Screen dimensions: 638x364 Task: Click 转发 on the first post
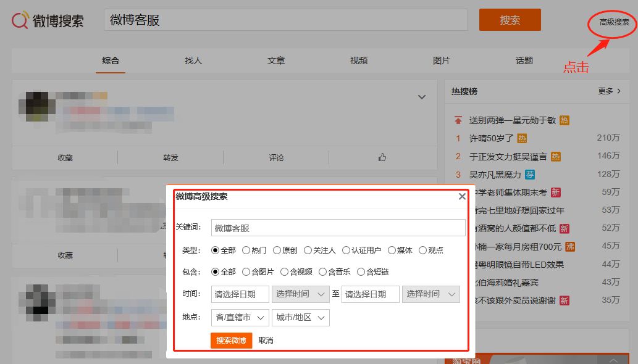pyautogui.click(x=170, y=157)
